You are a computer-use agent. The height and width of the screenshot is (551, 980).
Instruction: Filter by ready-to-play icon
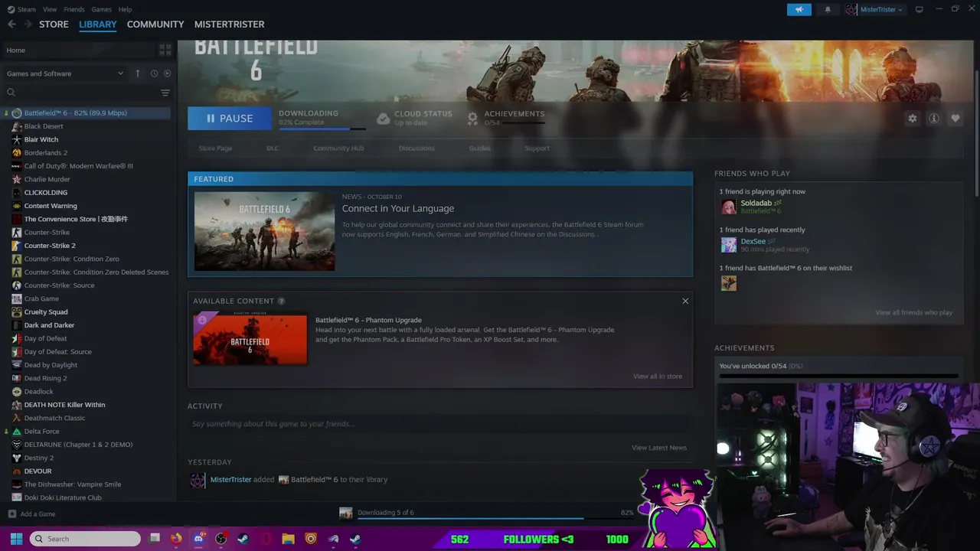[x=167, y=73]
